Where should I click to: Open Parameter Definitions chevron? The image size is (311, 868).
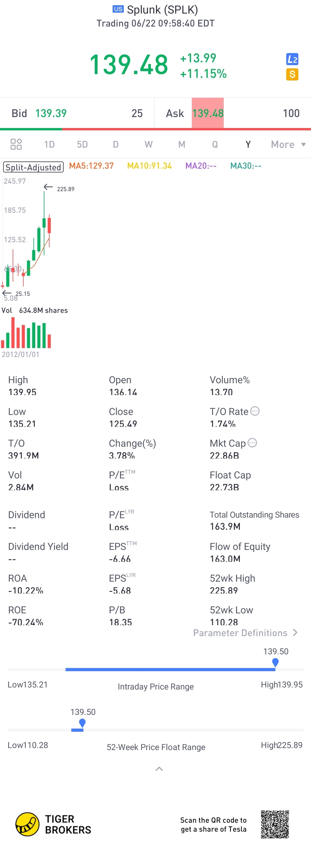295,632
